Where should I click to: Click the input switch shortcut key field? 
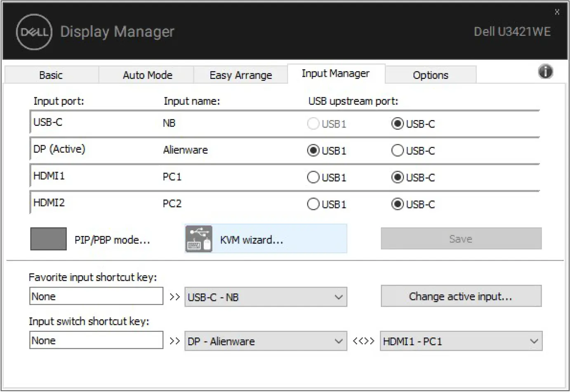(96, 340)
